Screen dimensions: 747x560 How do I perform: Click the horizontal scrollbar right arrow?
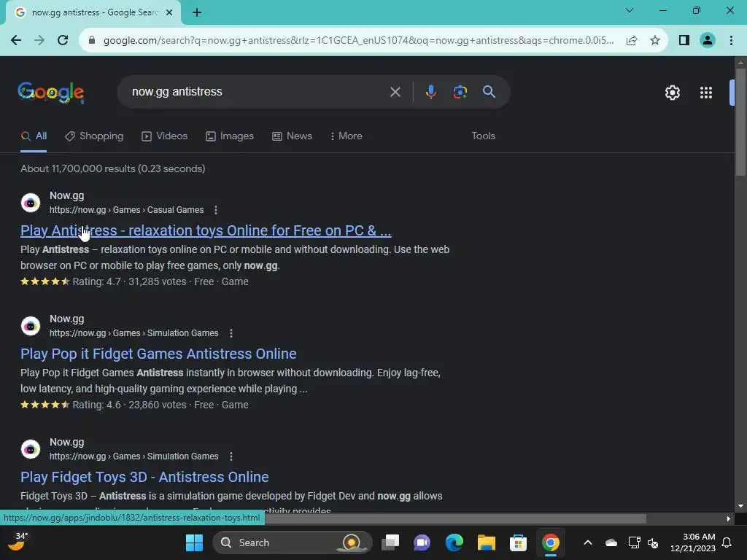728,518
